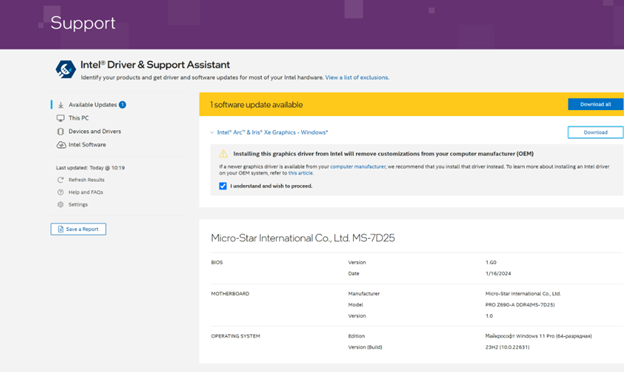Uncheck 'I understand and wish to proceed'
This screenshot has width=624, height=372.
[223, 186]
